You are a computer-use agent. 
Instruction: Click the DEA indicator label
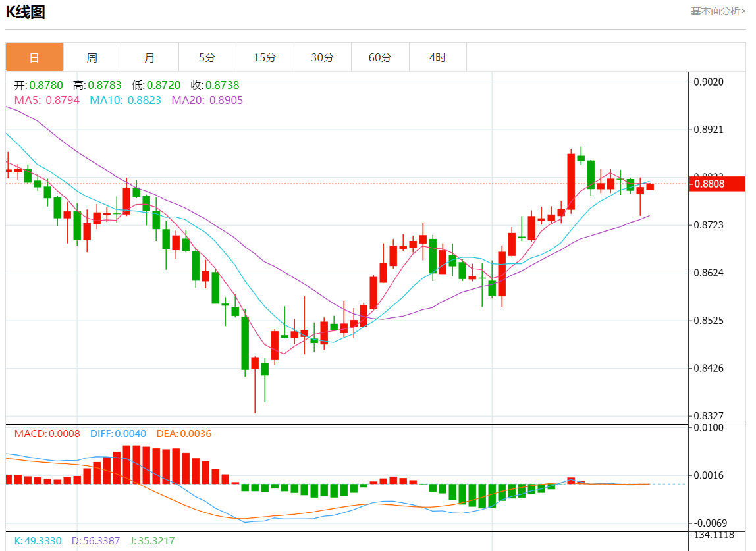coord(184,434)
